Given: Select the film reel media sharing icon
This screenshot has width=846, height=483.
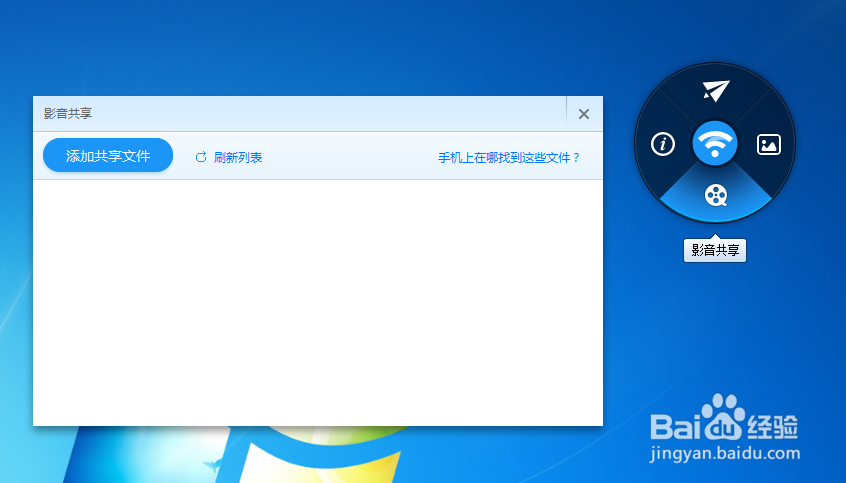Looking at the screenshot, I should point(716,195).
